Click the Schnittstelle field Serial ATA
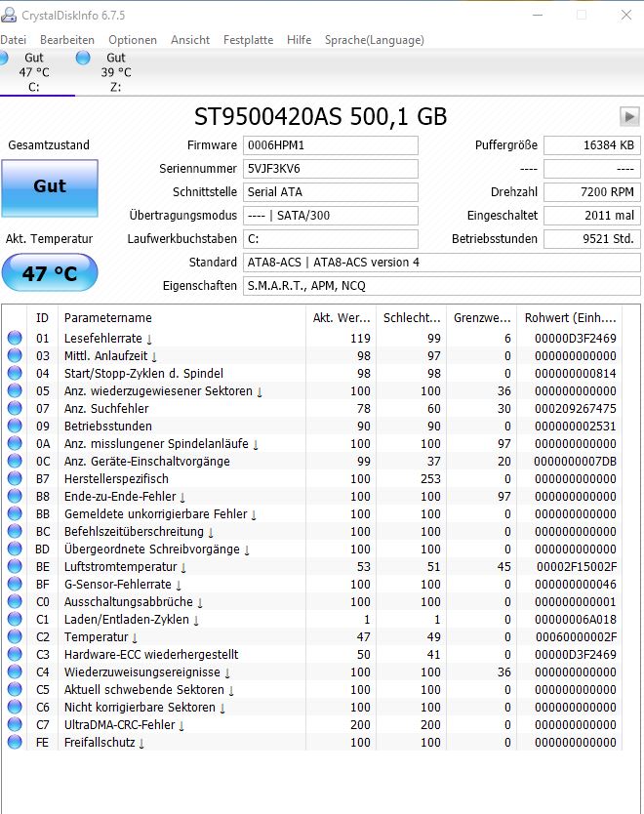 pos(331,192)
